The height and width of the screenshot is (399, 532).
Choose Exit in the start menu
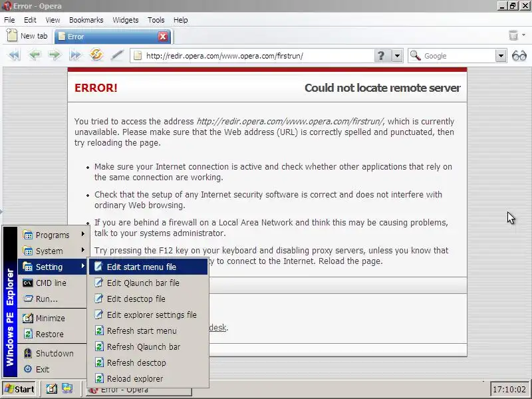tap(54, 369)
